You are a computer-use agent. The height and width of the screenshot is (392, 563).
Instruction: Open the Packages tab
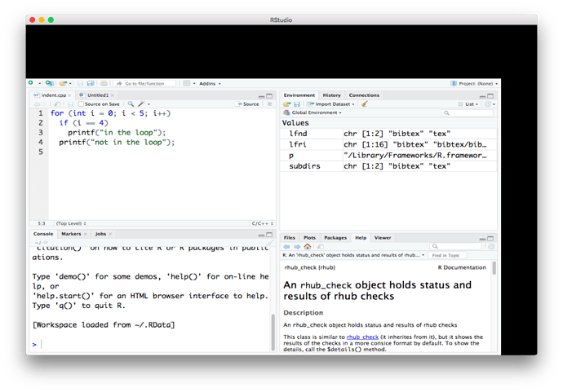(335, 238)
